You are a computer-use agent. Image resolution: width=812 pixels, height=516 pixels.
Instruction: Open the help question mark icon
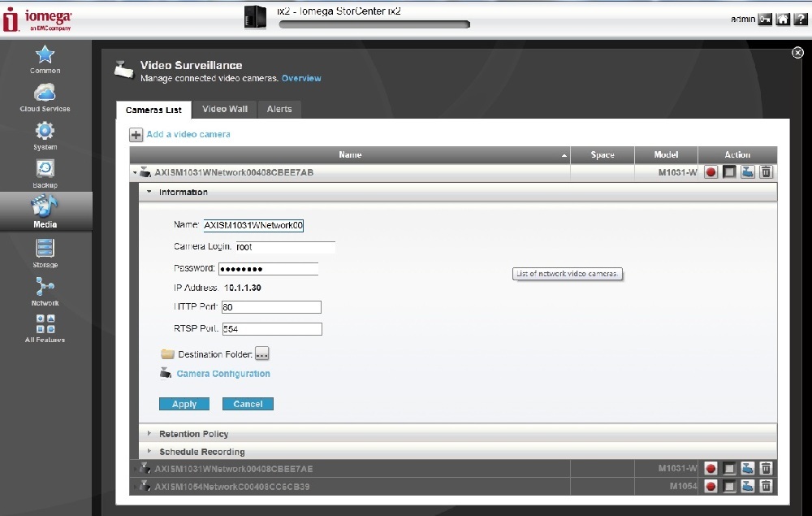801,20
